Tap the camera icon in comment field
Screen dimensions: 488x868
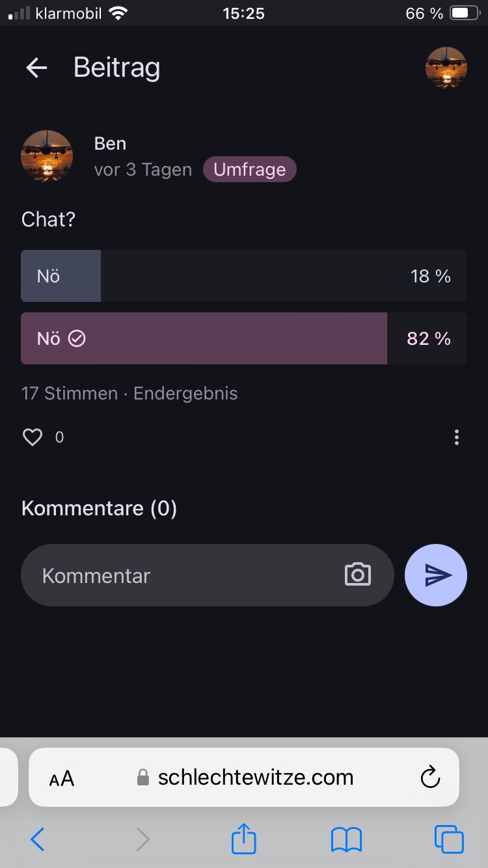click(357, 575)
